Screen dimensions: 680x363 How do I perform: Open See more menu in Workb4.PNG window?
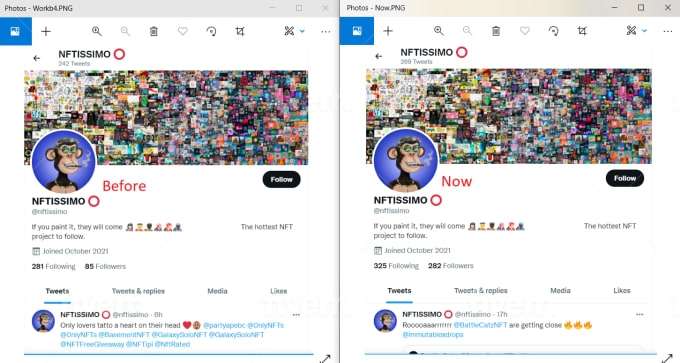[x=326, y=31]
